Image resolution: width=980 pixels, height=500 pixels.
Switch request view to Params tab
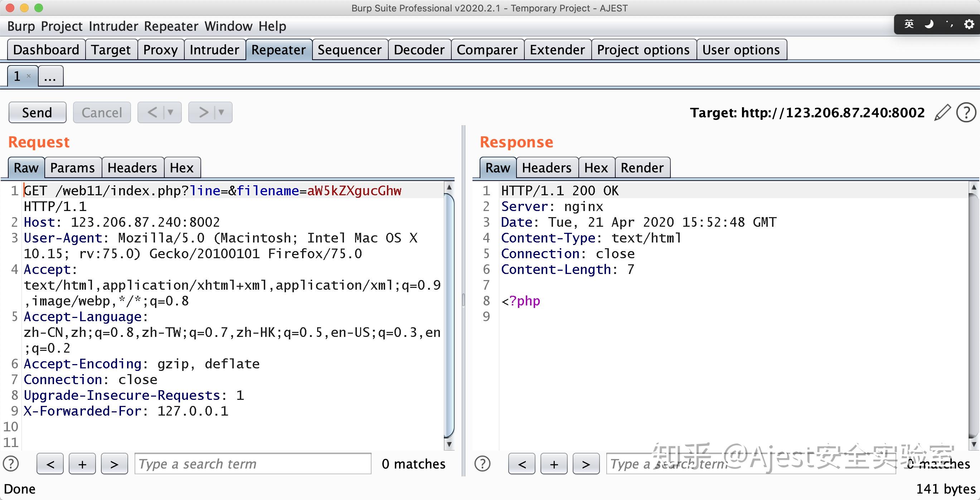click(72, 168)
